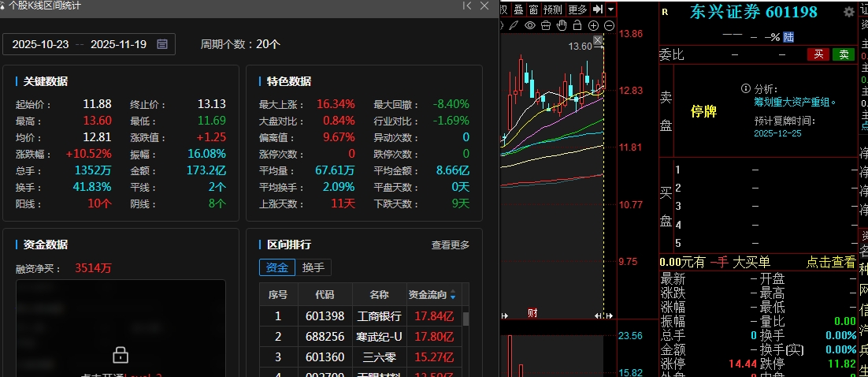Click the ranking table scrollbar thumb

[x=466, y=319]
